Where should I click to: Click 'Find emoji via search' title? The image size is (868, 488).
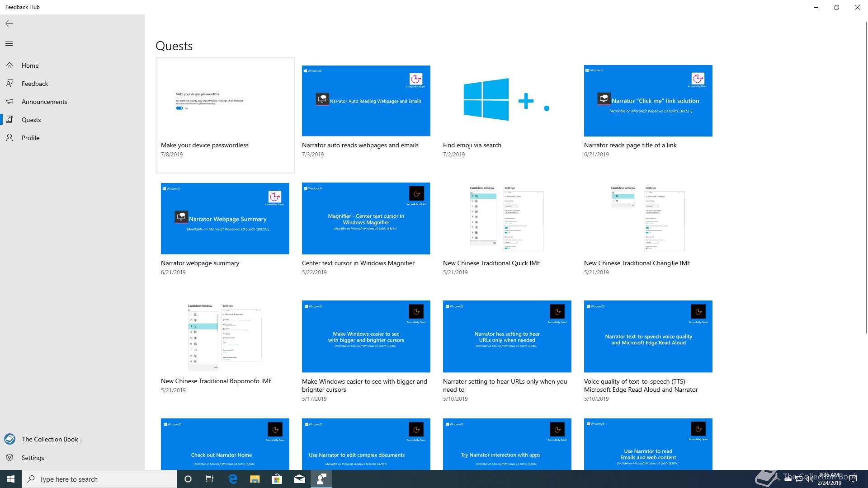[472, 145]
